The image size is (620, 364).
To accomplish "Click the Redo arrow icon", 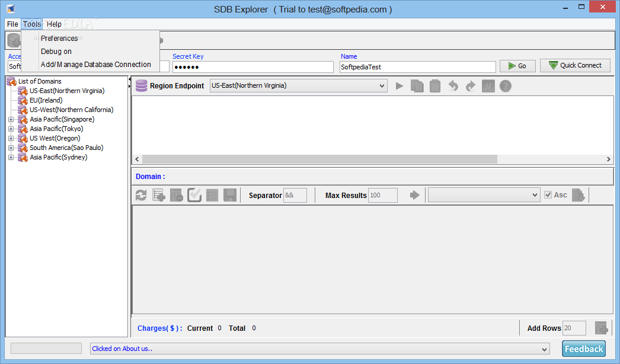I will pos(471,86).
